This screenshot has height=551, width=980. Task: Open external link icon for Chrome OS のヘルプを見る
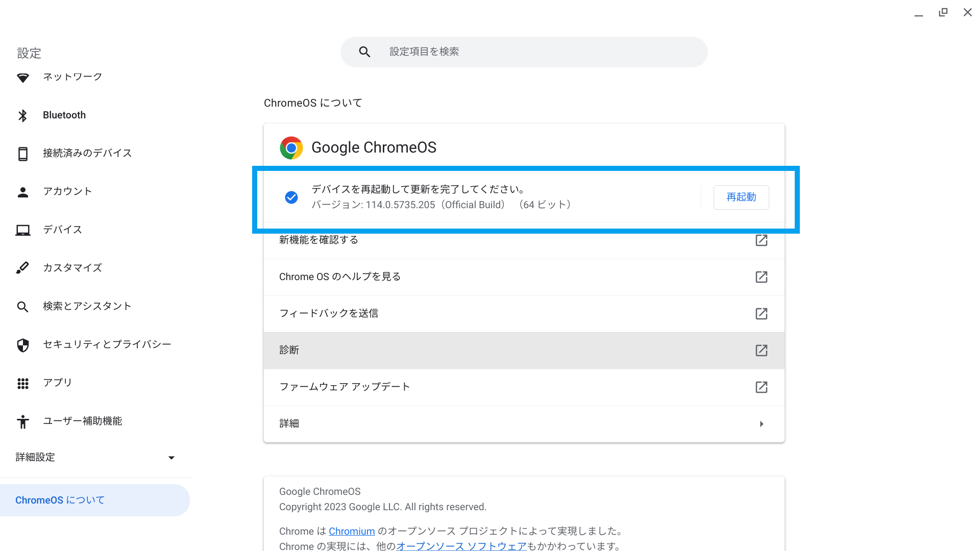point(762,277)
